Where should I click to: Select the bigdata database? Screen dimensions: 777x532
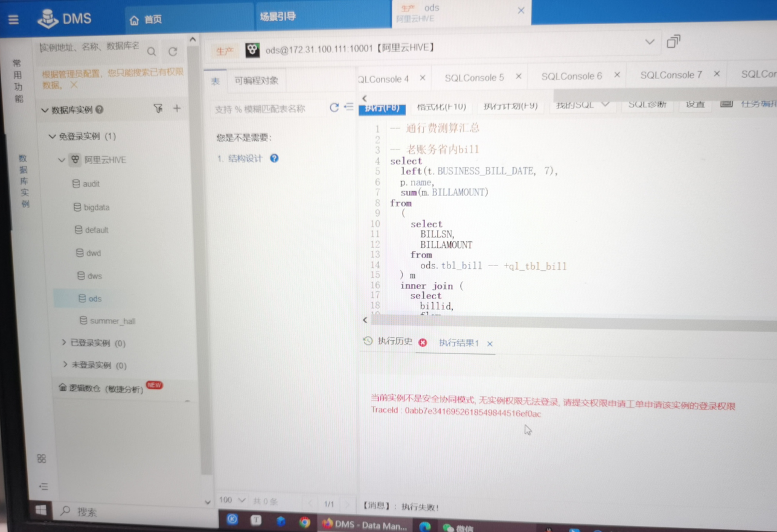point(91,207)
